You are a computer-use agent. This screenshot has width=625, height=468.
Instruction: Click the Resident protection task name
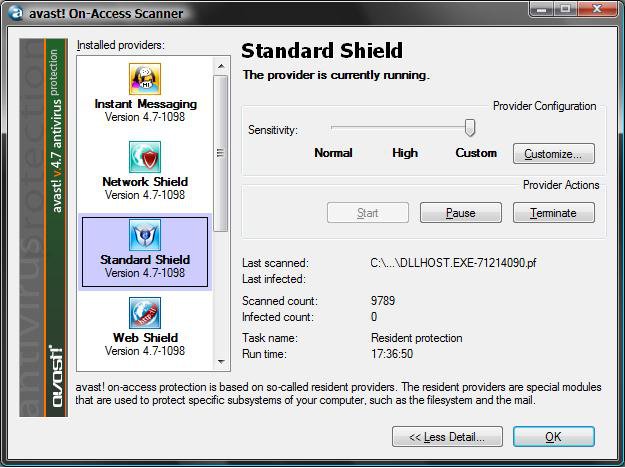(417, 338)
